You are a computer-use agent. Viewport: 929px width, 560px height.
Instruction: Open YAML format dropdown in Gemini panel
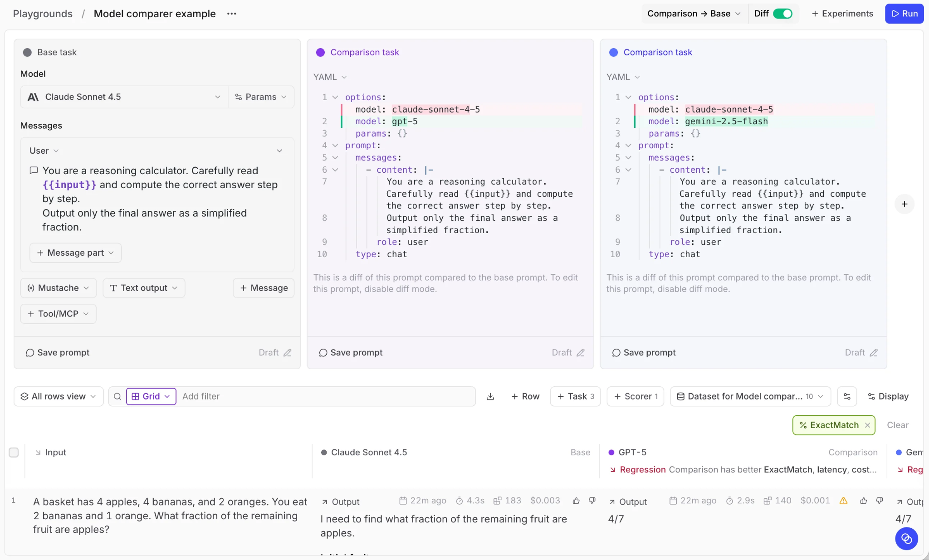pos(623,77)
